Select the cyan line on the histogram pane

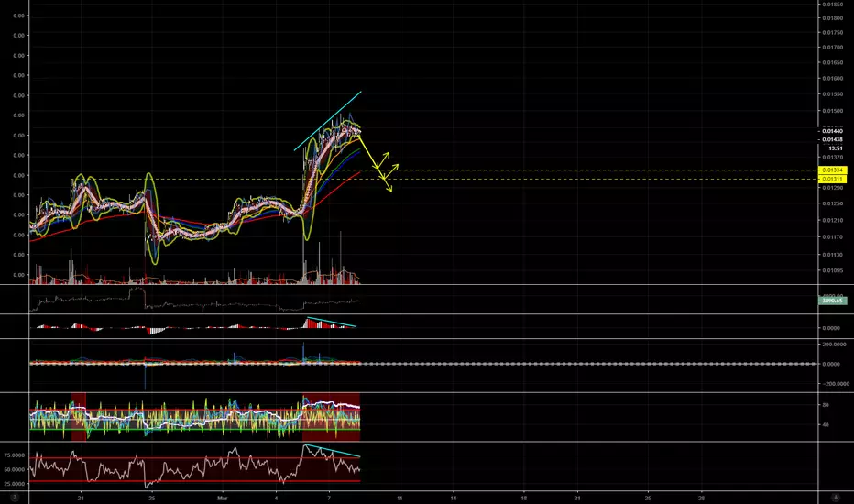[x=332, y=322]
